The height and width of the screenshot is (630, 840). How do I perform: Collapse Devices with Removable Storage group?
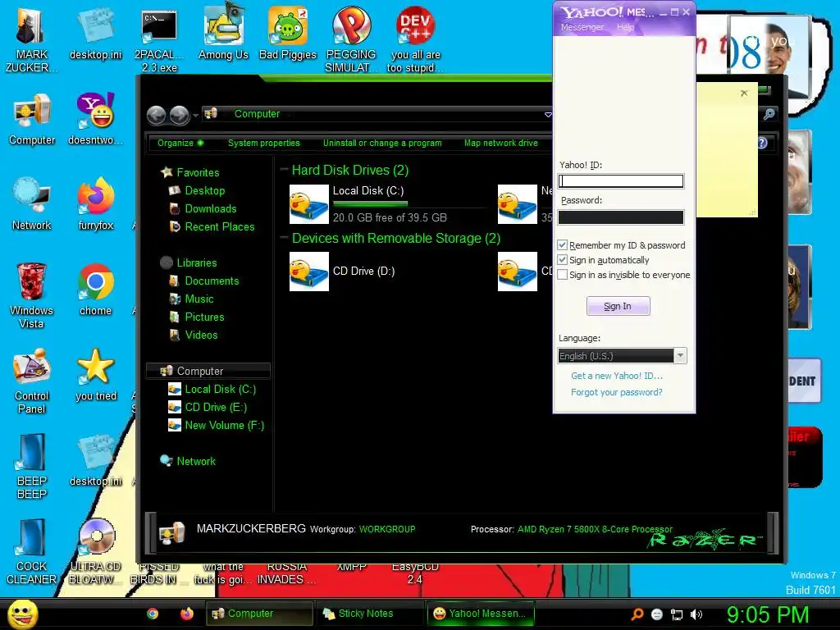tap(284, 238)
